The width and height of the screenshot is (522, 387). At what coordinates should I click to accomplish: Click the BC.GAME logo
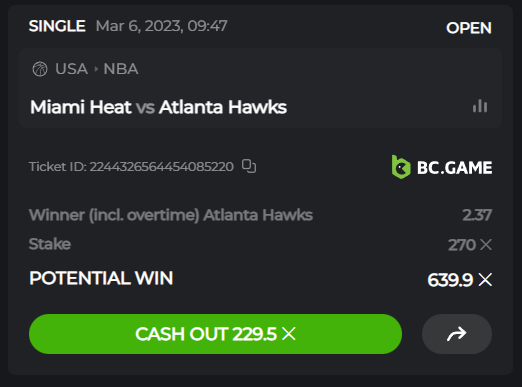[x=442, y=167]
